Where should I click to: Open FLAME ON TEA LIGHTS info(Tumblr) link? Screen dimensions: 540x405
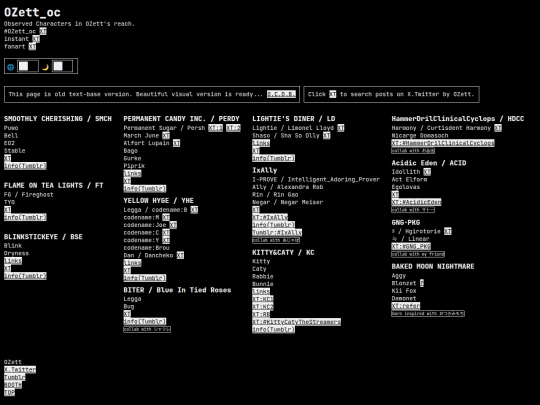tap(25, 217)
